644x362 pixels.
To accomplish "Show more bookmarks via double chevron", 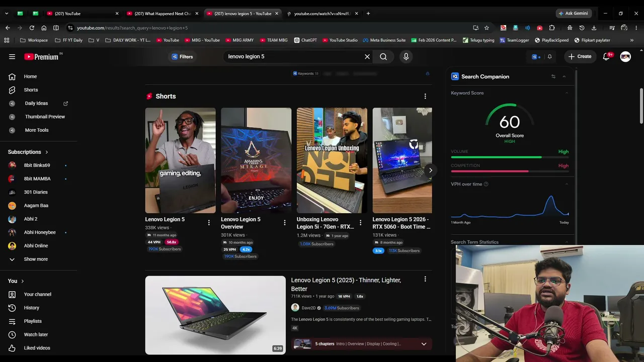I will [632, 40].
